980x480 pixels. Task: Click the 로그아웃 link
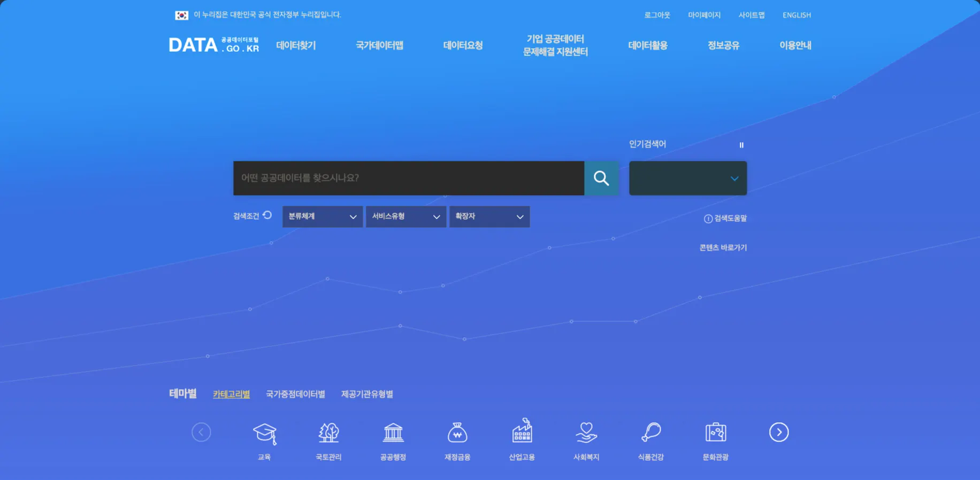657,15
